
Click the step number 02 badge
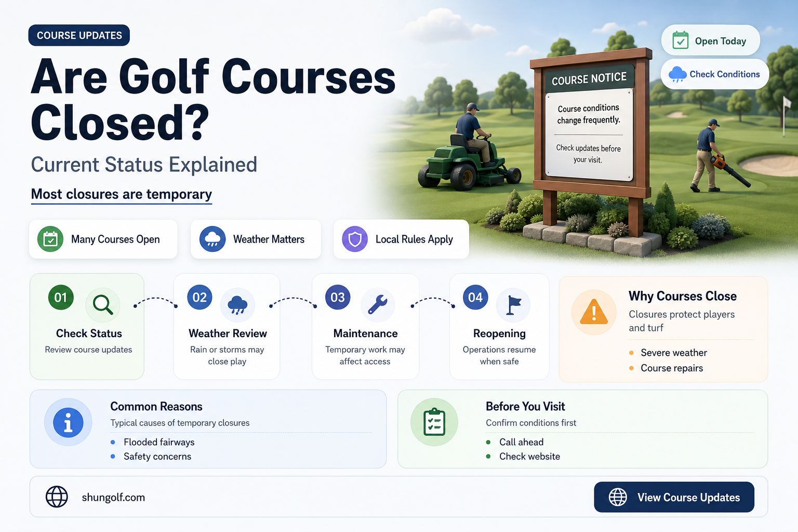point(199,297)
